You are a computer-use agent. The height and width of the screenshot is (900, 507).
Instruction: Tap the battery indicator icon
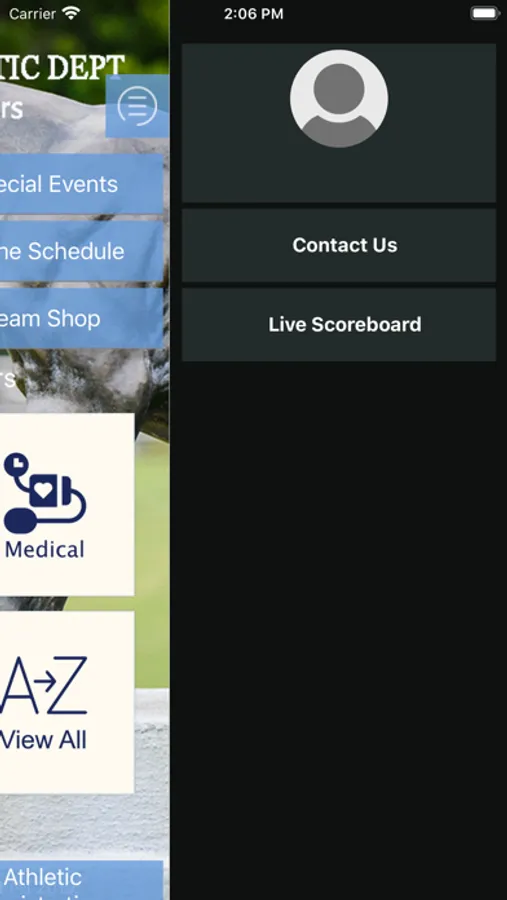[x=485, y=14]
